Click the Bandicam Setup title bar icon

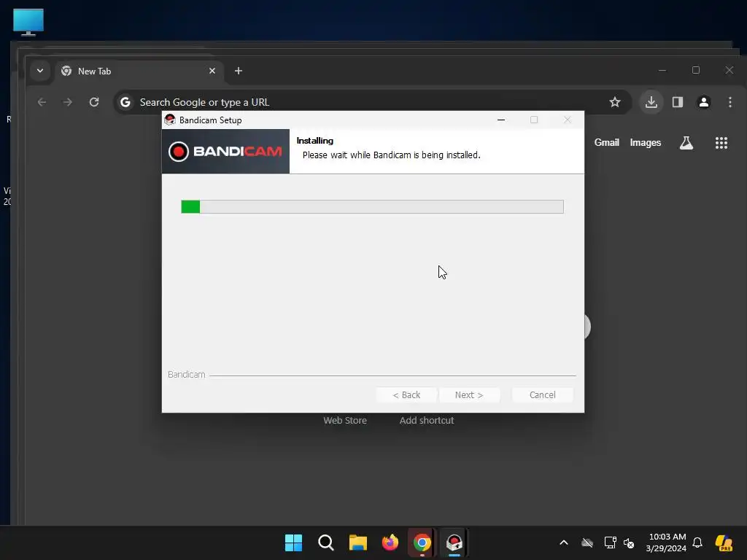pyautogui.click(x=170, y=120)
